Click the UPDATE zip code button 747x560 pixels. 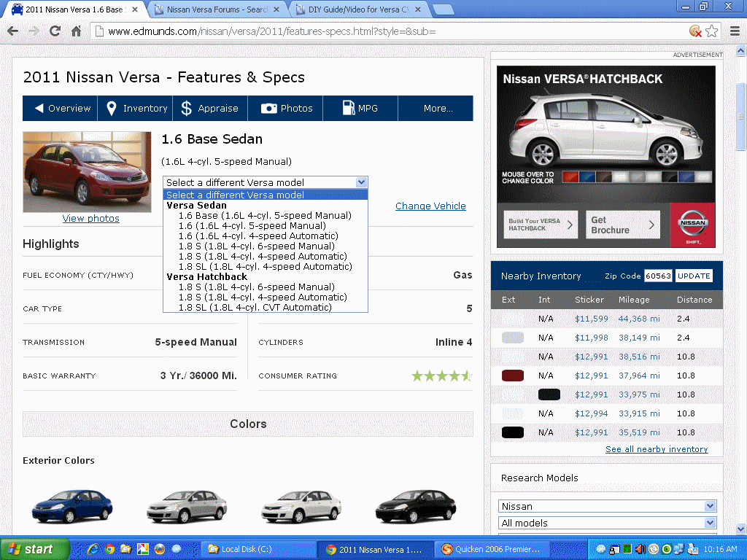coord(694,276)
